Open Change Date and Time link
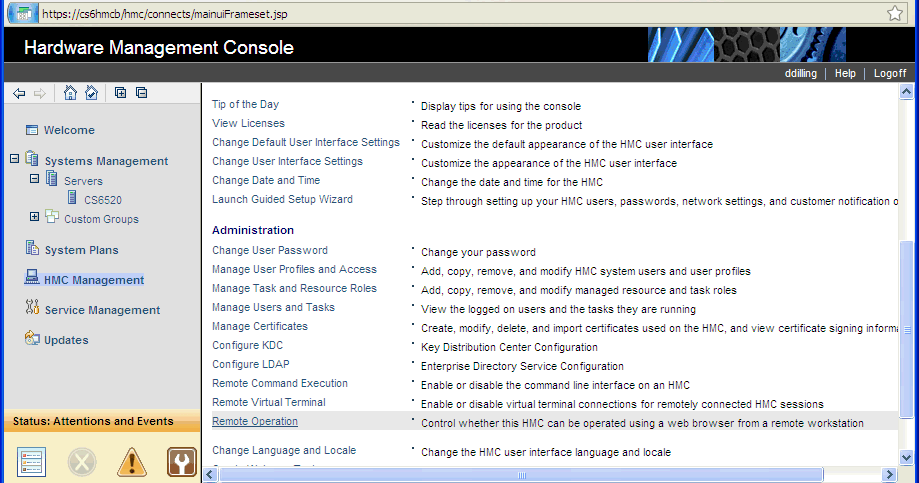 click(x=266, y=181)
